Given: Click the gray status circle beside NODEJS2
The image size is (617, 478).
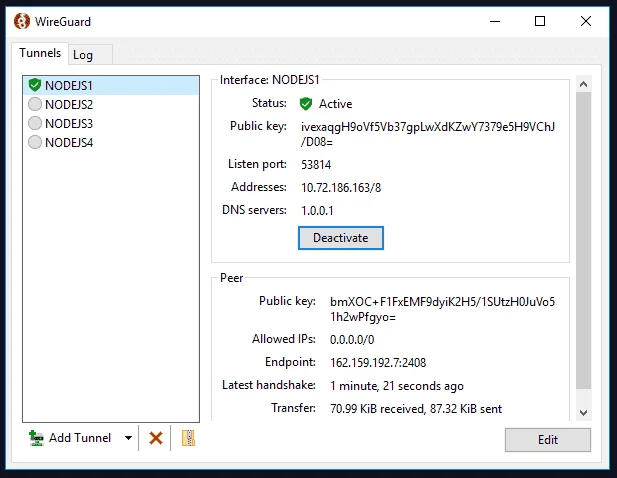Looking at the screenshot, I should click(35, 104).
